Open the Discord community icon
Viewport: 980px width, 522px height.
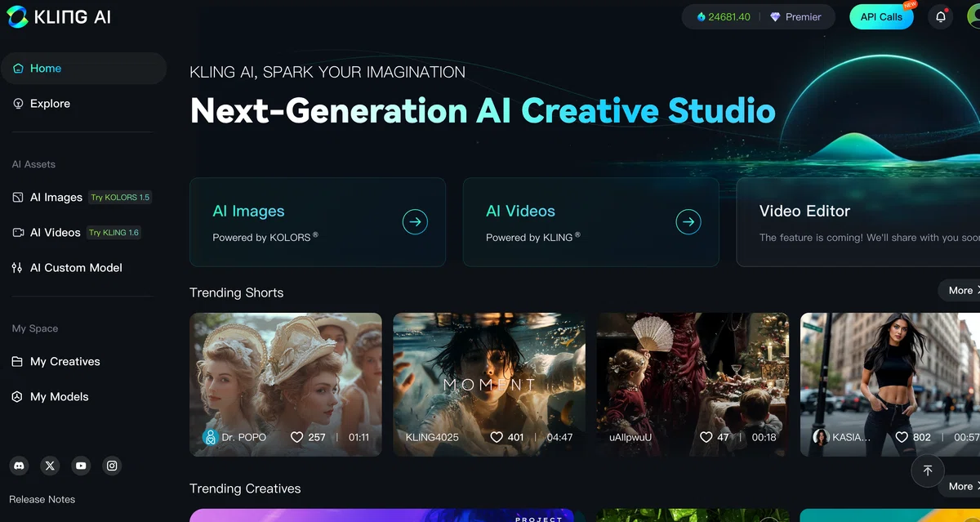pos(20,466)
